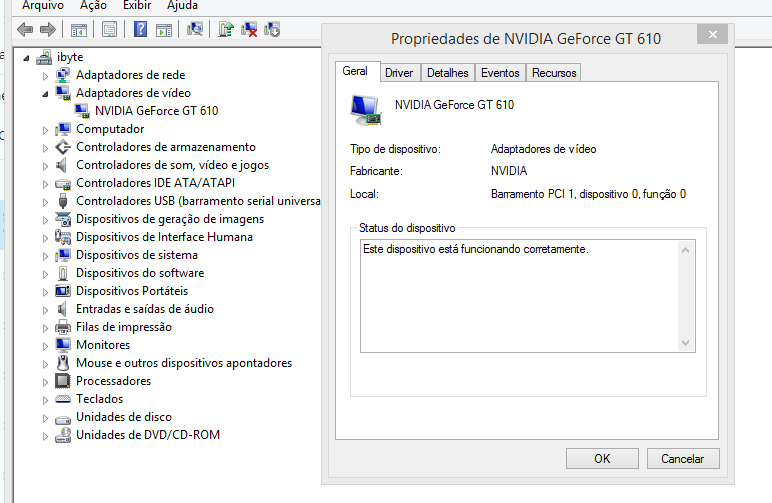The height and width of the screenshot is (503, 772).
Task: Click the Controladores IDE ATA/ATAPI icon
Action: click(x=63, y=184)
